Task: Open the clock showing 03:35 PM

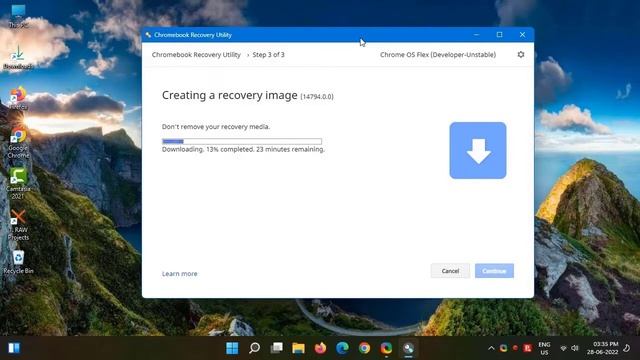Action: pos(603,348)
